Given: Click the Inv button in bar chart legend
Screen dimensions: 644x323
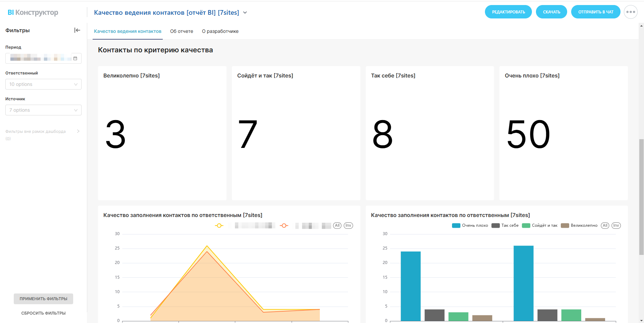Looking at the screenshot, I should click(x=616, y=226).
